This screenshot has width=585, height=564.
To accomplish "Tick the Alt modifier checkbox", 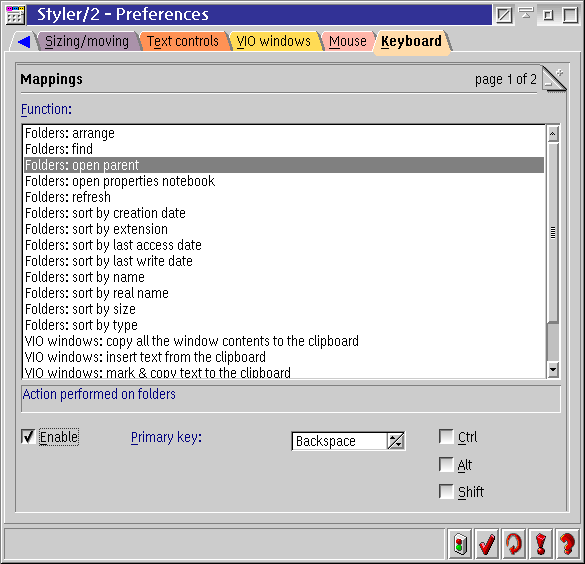I will click(x=446, y=464).
